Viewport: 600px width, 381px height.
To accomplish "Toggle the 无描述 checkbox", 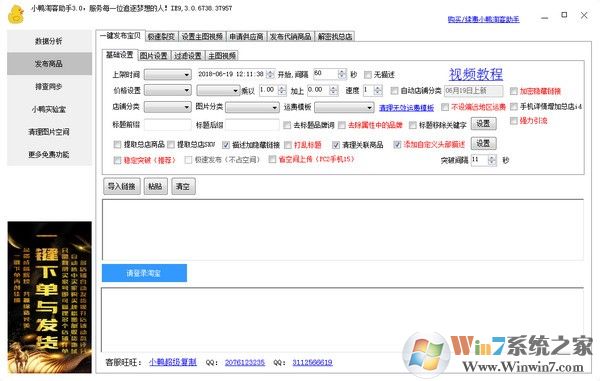I will (x=368, y=75).
